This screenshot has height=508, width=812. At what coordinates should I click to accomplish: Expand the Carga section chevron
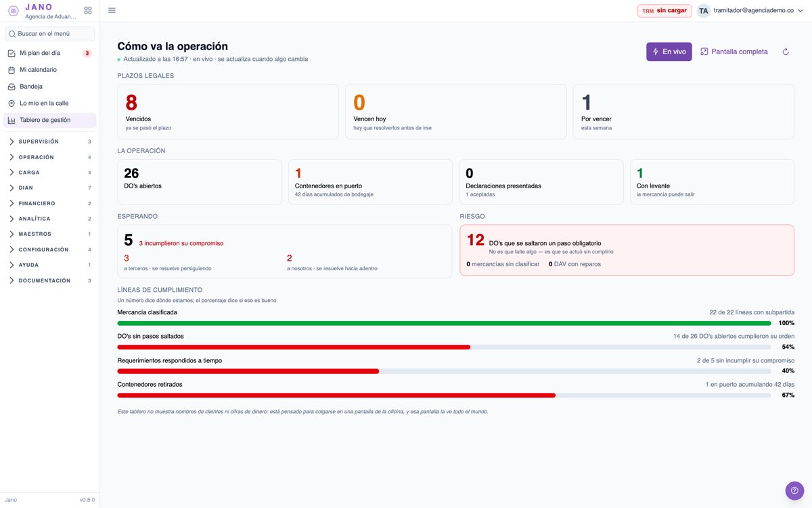tap(12, 173)
